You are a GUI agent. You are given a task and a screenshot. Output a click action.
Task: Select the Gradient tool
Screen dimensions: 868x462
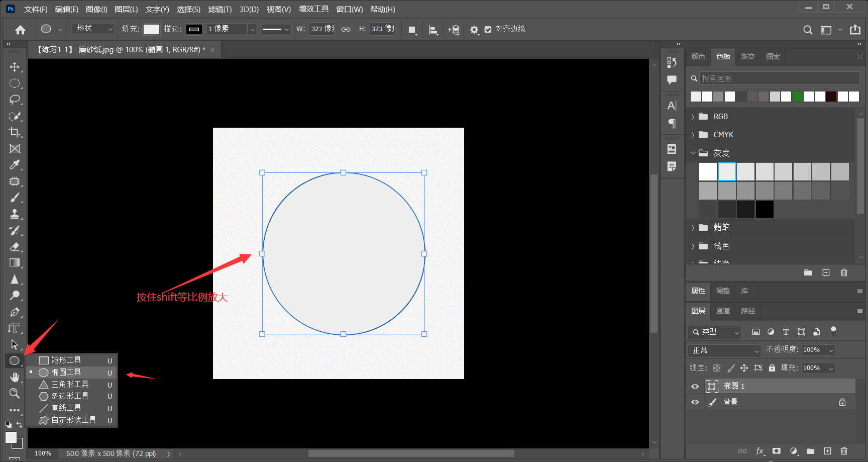(x=15, y=262)
